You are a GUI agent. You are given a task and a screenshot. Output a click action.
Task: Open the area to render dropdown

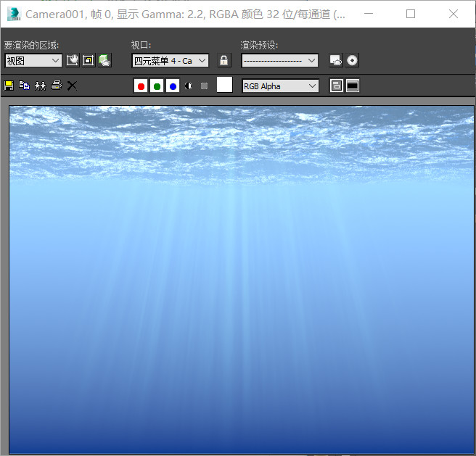coord(33,60)
